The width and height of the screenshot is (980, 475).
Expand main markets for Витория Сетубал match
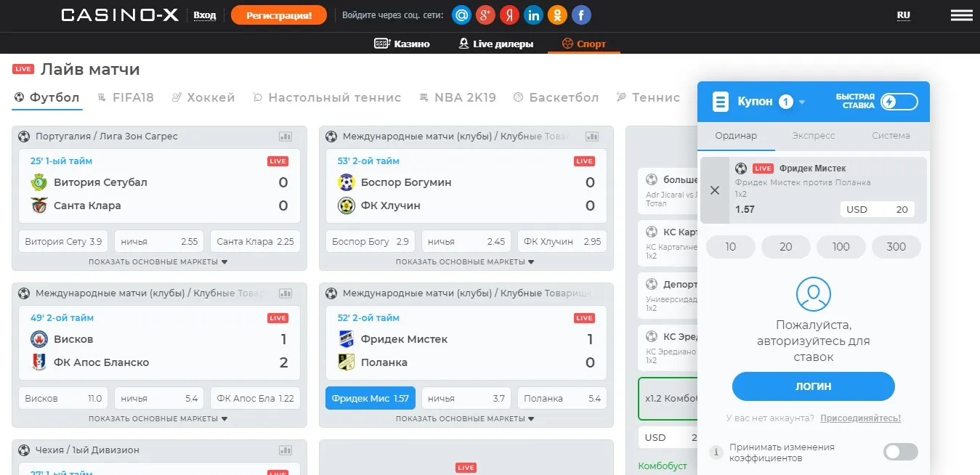(158, 262)
